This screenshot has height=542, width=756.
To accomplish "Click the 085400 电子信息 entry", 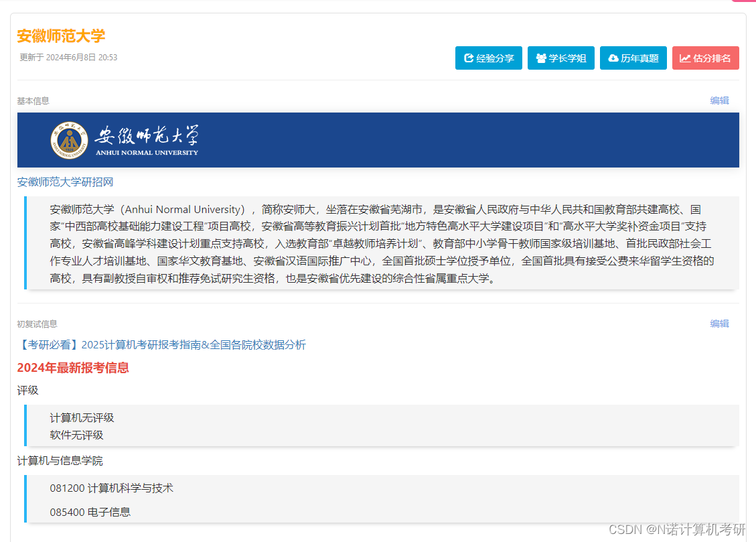I will click(x=90, y=512).
